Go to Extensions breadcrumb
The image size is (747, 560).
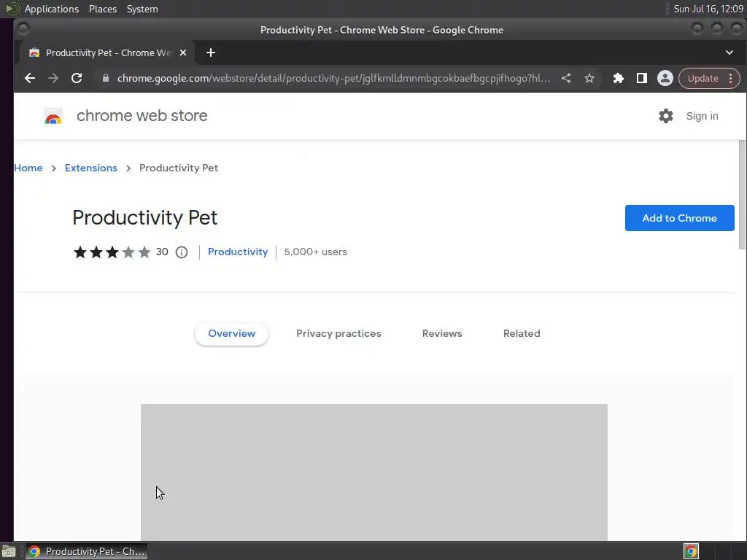click(91, 168)
